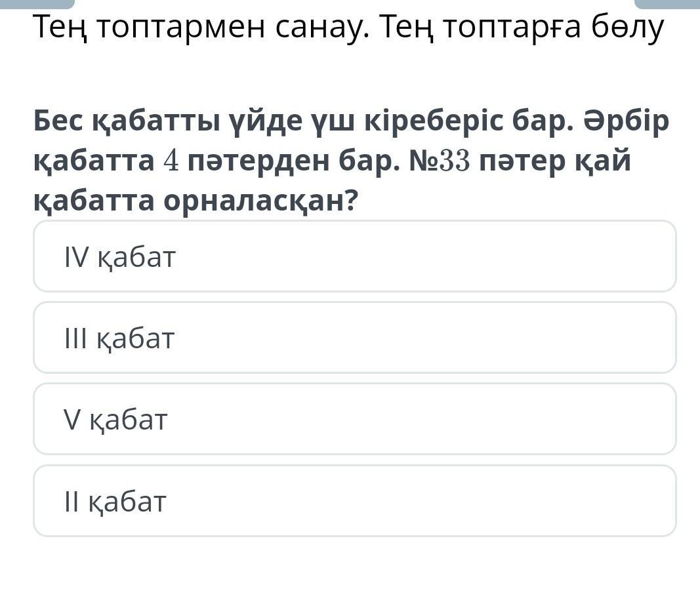This screenshot has height=606, width=700.
Task: Click the Roman numeral III in second option
Action: [x=76, y=338]
